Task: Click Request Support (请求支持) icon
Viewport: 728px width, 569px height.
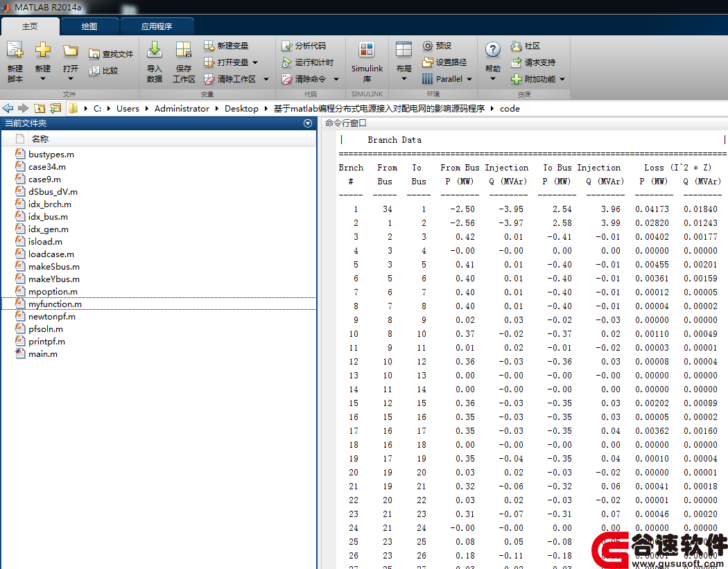Action: tap(517, 62)
